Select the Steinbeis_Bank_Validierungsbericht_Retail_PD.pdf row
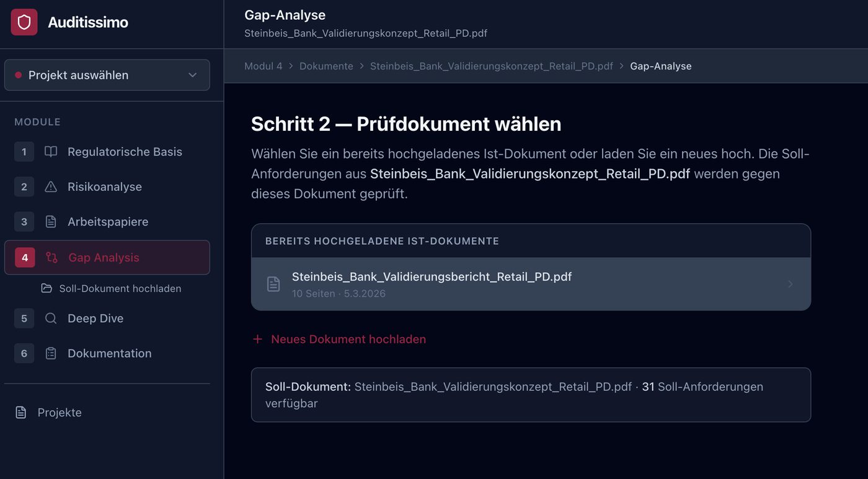The height and width of the screenshot is (479, 868). [x=531, y=283]
